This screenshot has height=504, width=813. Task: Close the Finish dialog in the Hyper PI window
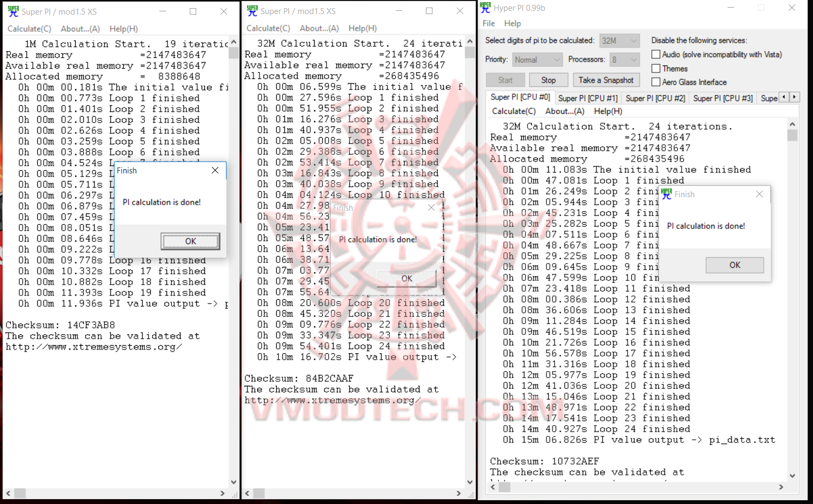(x=759, y=194)
